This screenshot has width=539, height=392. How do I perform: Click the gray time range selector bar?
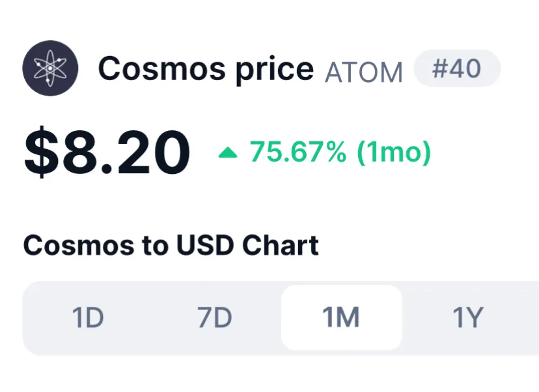coord(281,318)
